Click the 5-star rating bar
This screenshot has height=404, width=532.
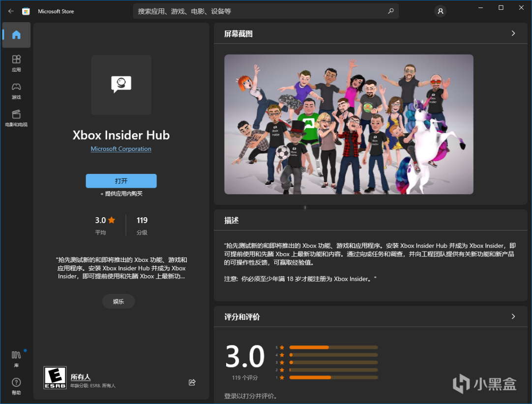coord(333,347)
